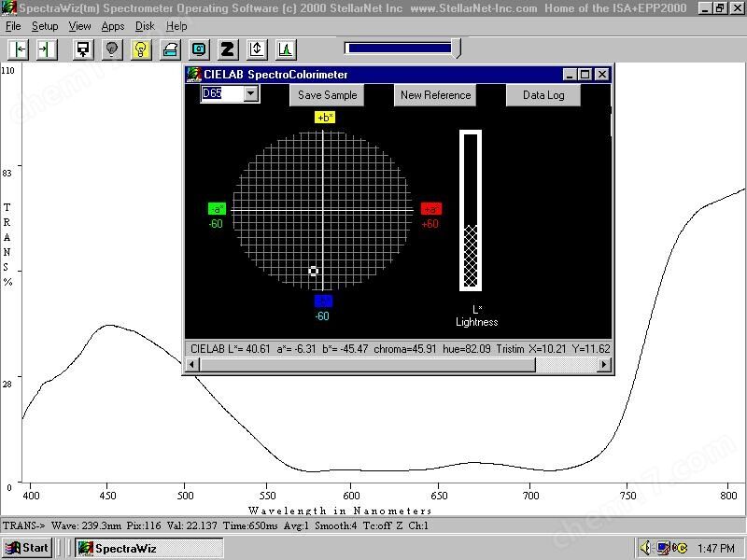This screenshot has height=560, width=747.
Task: Click the blue toolbar slider bar
Action: coord(400,48)
